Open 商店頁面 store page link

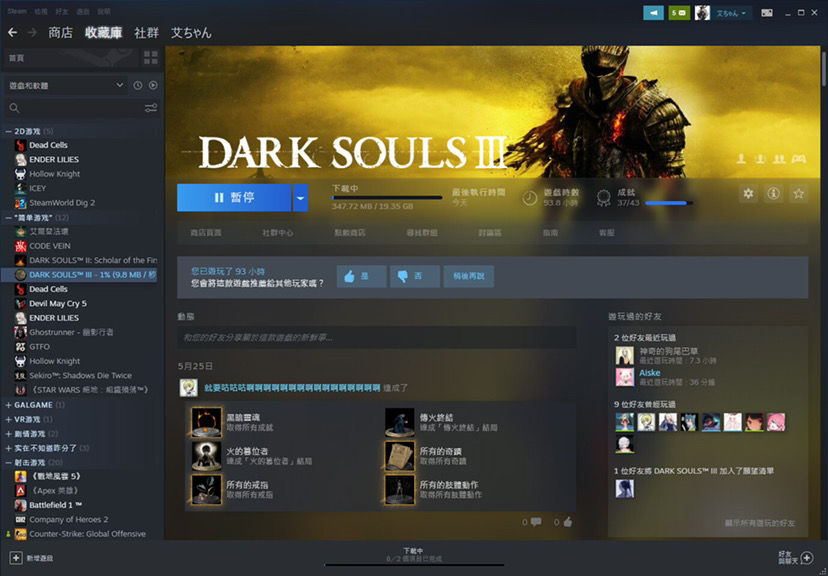click(206, 232)
